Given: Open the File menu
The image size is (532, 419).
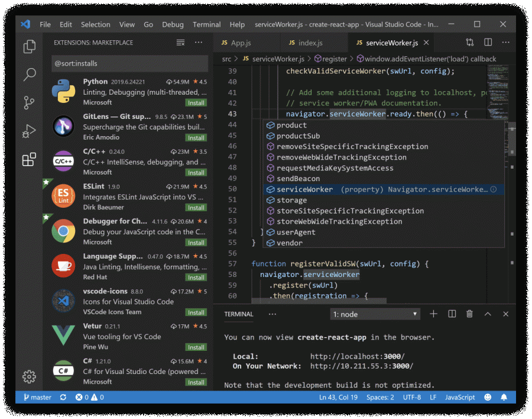Looking at the screenshot, I should [45, 24].
